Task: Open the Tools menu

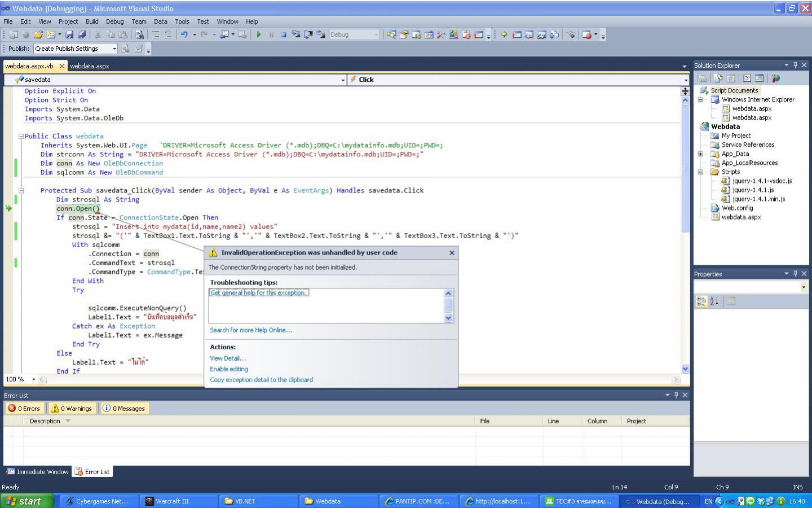Action: point(182,21)
